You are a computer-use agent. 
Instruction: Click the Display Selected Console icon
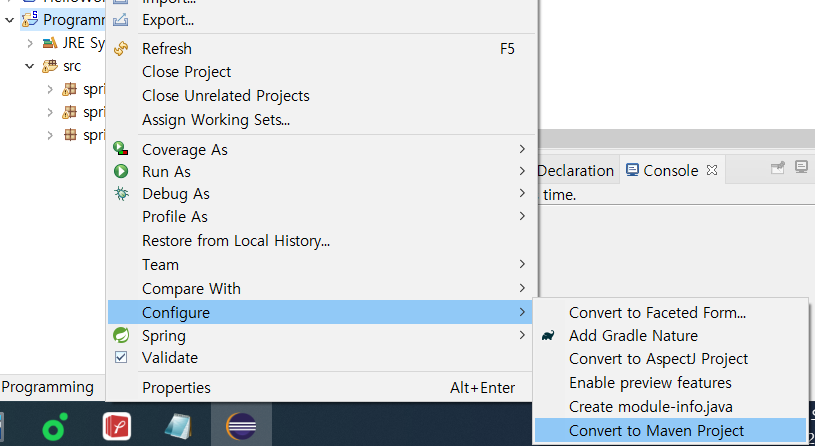click(801, 167)
